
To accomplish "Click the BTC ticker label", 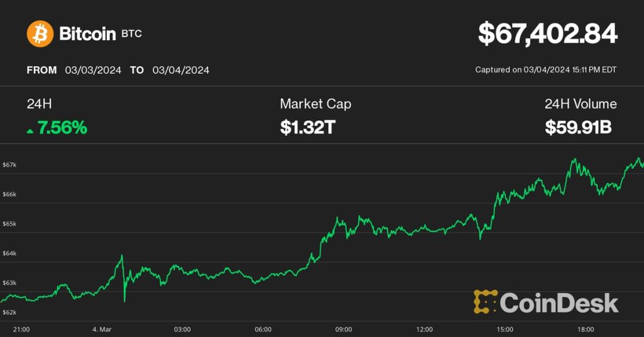I will 131,33.
